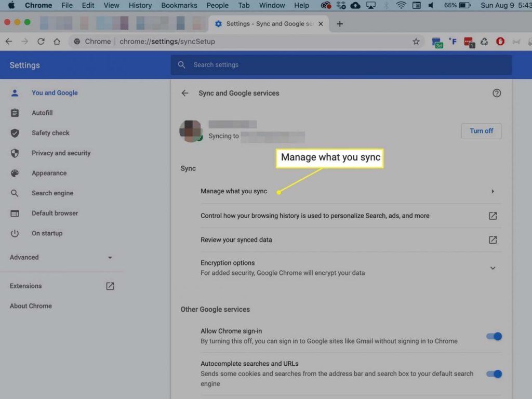Viewport: 532px width, 399px height.
Task: Open the home page button
Action: [x=57, y=42]
